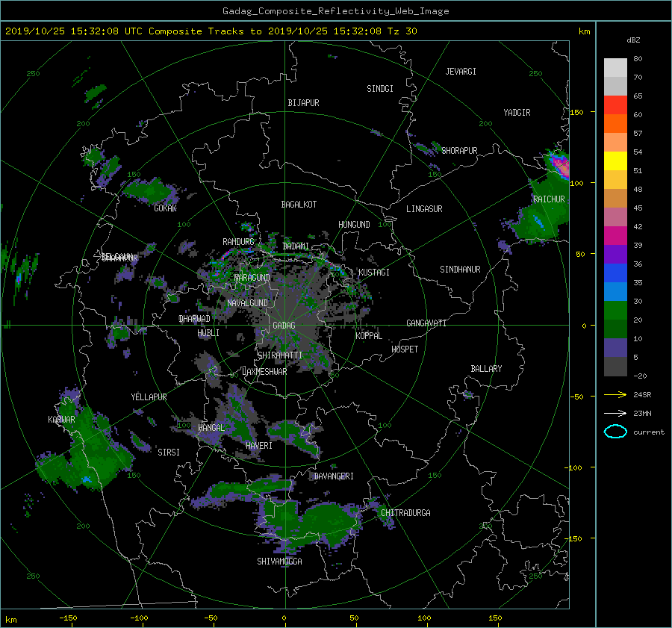Select the bright green 20-30 dBZ swatch
This screenshot has height=628, width=672.
pos(615,310)
